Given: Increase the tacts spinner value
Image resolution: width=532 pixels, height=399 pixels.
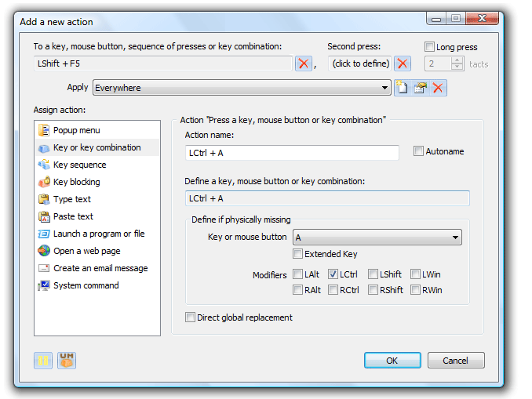Looking at the screenshot, I should coord(457,60).
